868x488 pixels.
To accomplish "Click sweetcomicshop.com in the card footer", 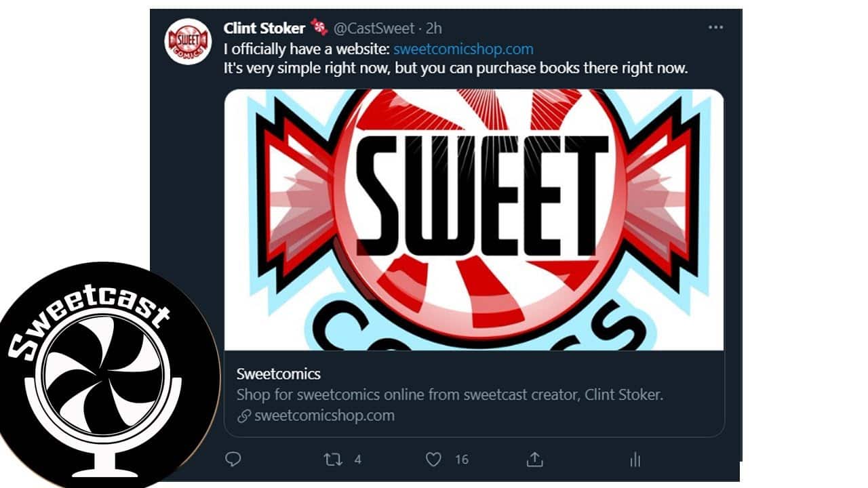I will (324, 415).
